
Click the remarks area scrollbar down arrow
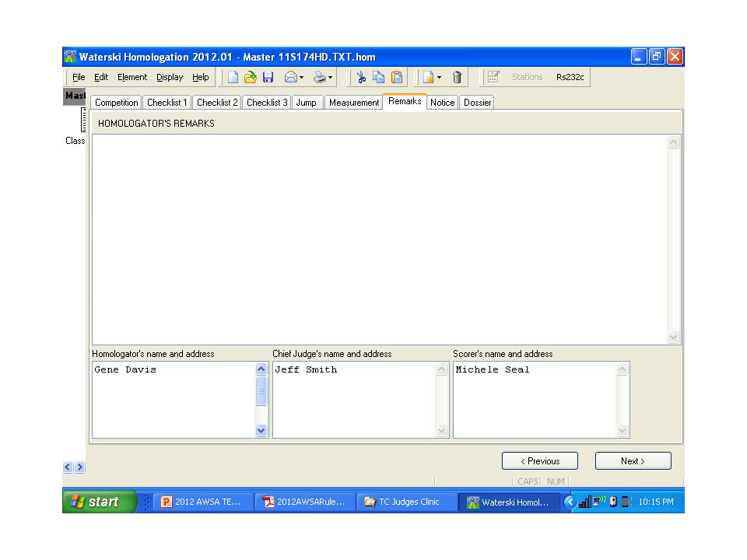pos(673,337)
